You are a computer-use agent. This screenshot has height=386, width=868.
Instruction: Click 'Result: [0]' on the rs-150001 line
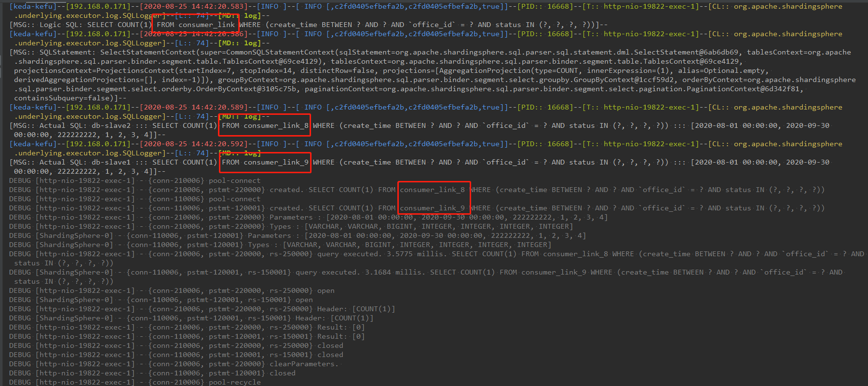(341, 336)
